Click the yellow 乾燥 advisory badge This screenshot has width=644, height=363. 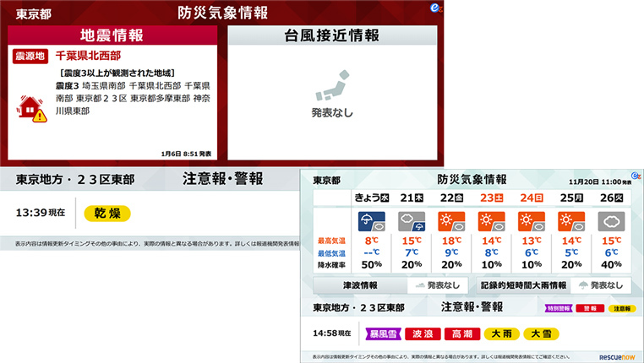click(107, 213)
